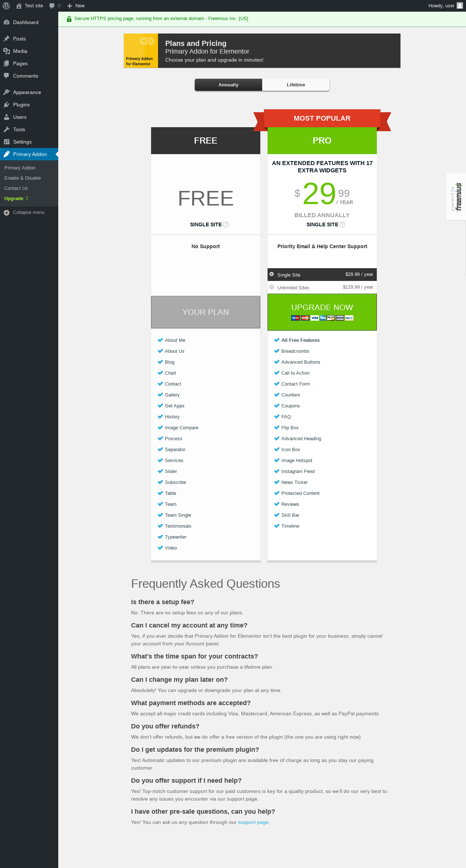466x868 pixels.
Task: Click the Primary Addon carrot icon
Action: (x=7, y=154)
